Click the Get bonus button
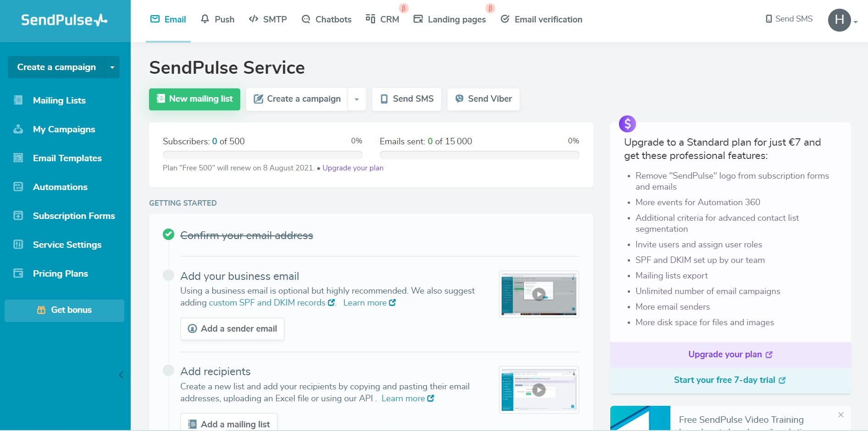Viewport: 868px width, 431px height. coord(64,310)
